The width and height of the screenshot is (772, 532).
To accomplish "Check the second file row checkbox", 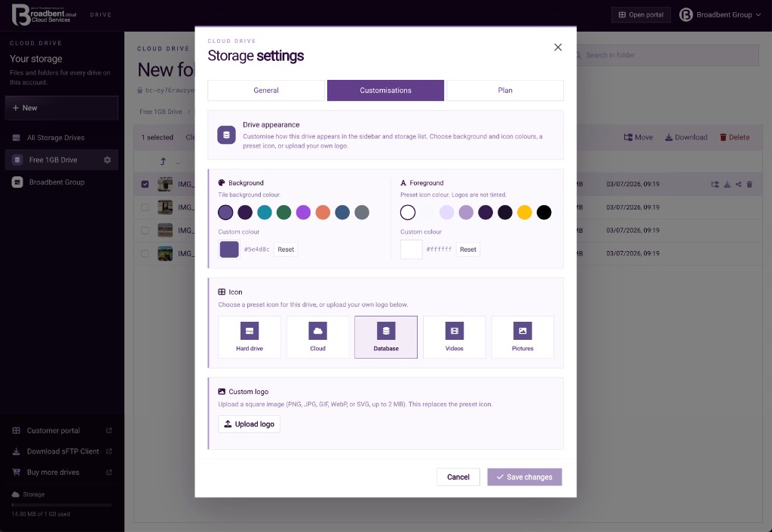I will [145, 207].
